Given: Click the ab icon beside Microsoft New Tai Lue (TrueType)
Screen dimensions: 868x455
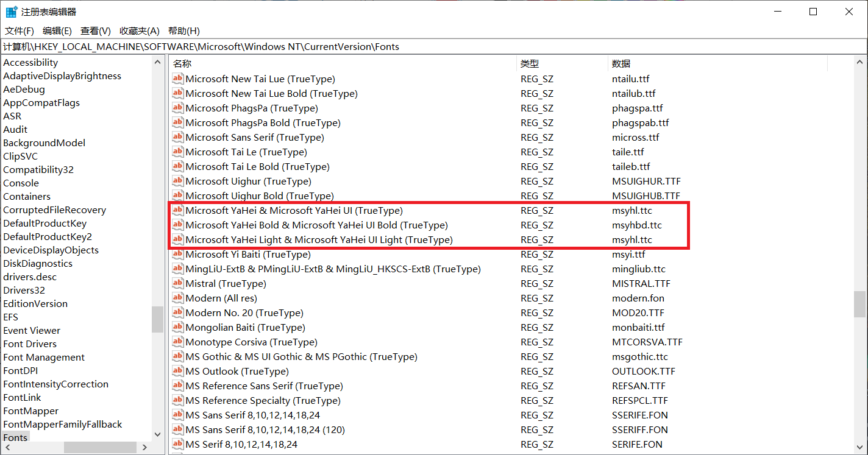Looking at the screenshot, I should 178,79.
